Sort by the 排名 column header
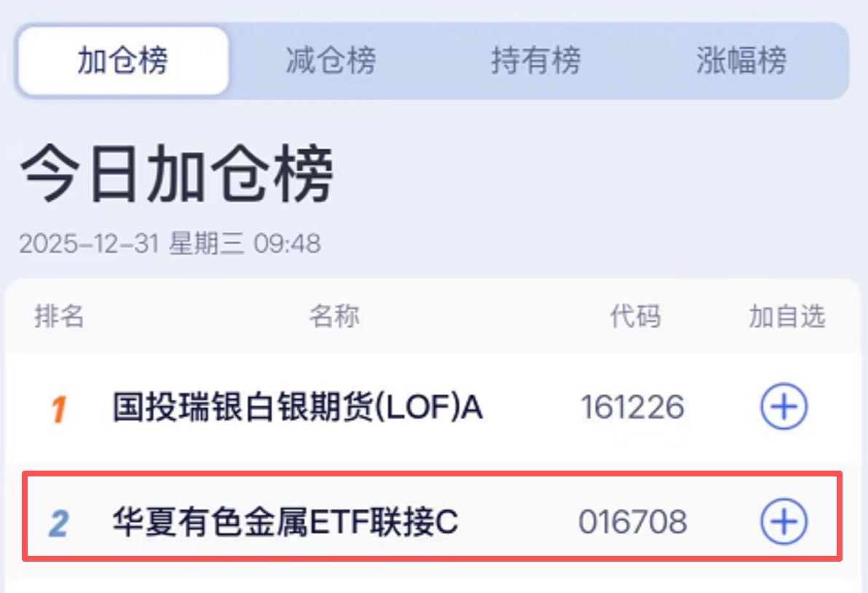The image size is (868, 593). click(59, 317)
